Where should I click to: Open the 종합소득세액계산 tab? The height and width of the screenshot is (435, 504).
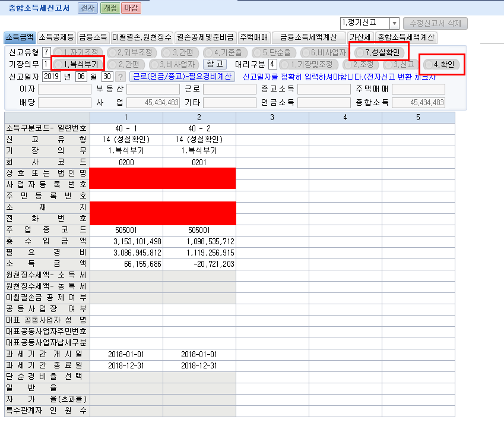point(406,37)
